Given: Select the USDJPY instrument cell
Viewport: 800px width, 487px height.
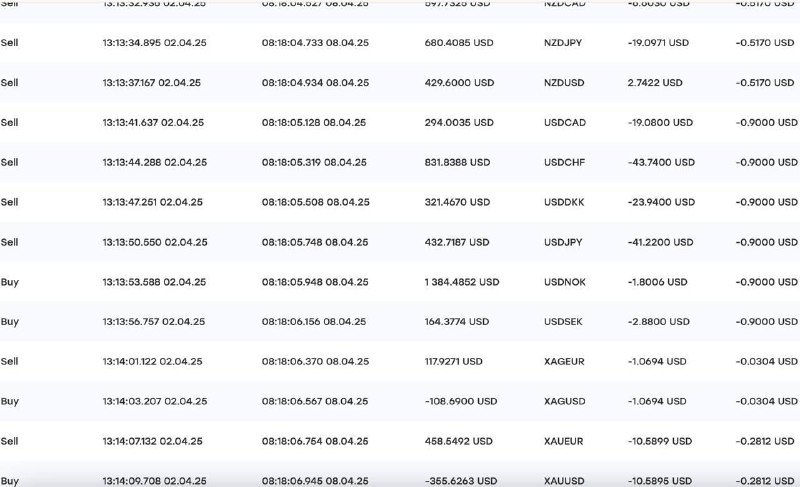Looking at the screenshot, I should [564, 242].
